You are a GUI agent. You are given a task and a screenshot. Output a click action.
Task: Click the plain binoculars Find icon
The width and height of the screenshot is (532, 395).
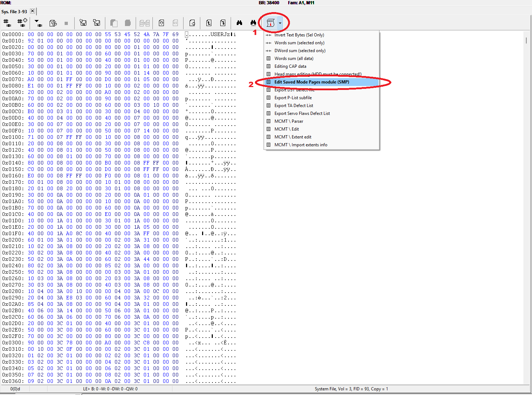pos(239,23)
